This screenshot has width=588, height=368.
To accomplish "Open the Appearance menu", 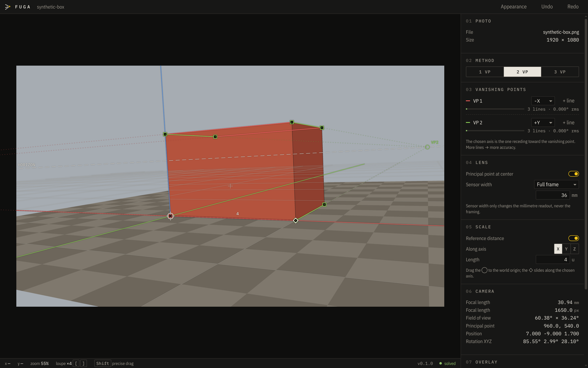I will pyautogui.click(x=513, y=7).
